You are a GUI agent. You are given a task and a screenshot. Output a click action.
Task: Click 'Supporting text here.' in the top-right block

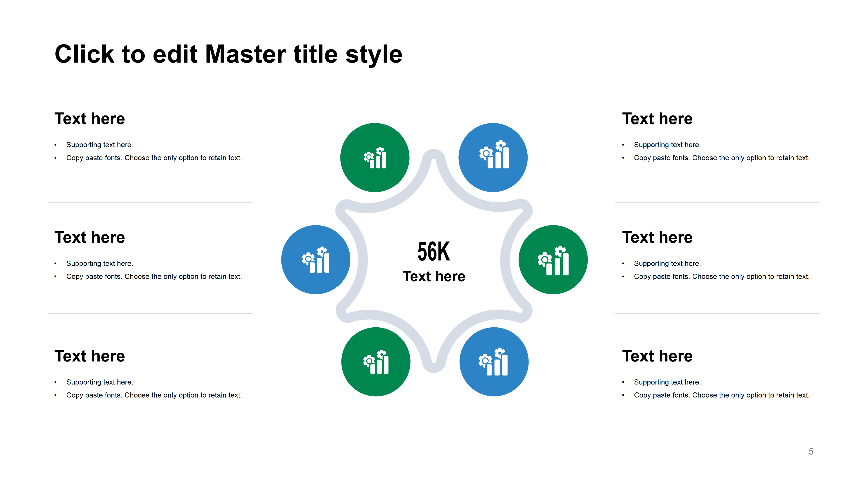click(667, 145)
